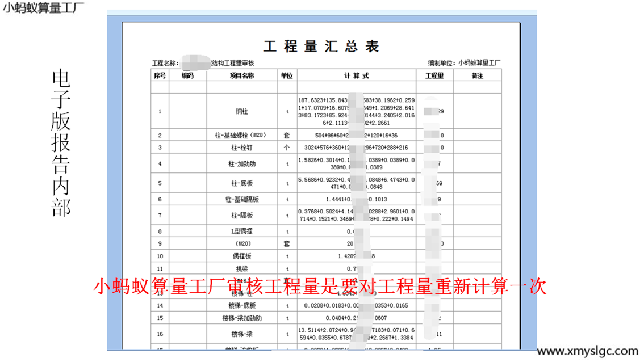The width and height of the screenshot is (644, 362).
Task: Select the 柱-基础隔板 item cell
Action: point(241,200)
